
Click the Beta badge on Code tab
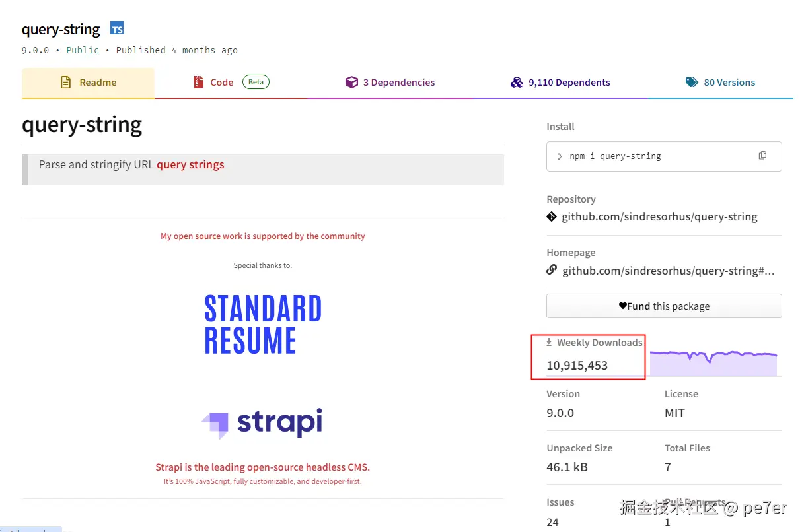coord(256,83)
